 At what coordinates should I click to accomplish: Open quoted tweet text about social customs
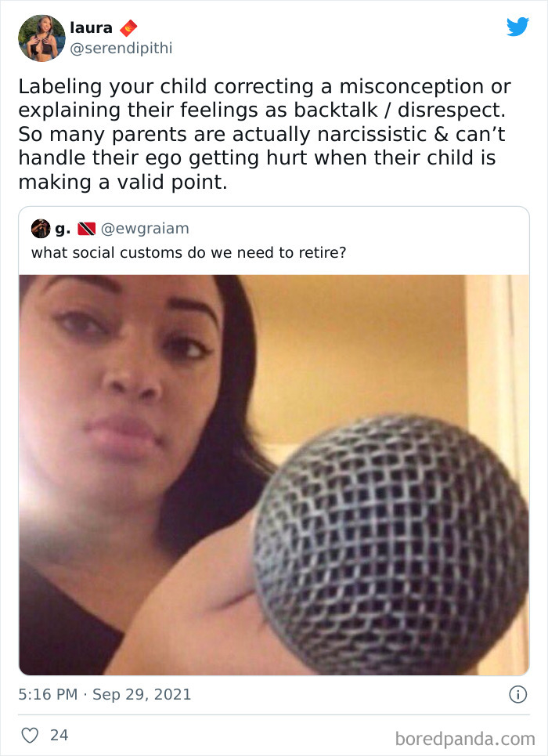pyautogui.click(x=189, y=252)
